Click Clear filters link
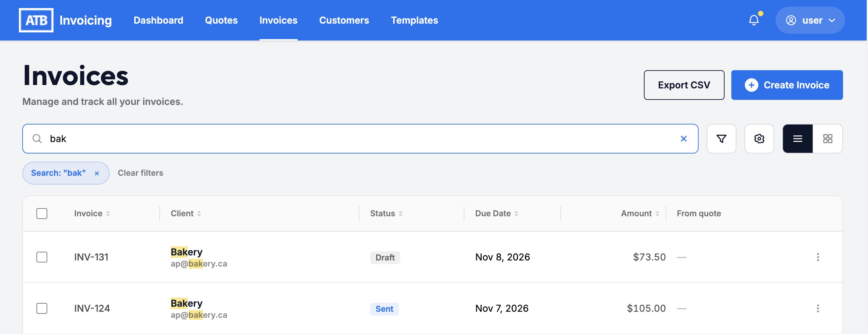 pos(140,173)
